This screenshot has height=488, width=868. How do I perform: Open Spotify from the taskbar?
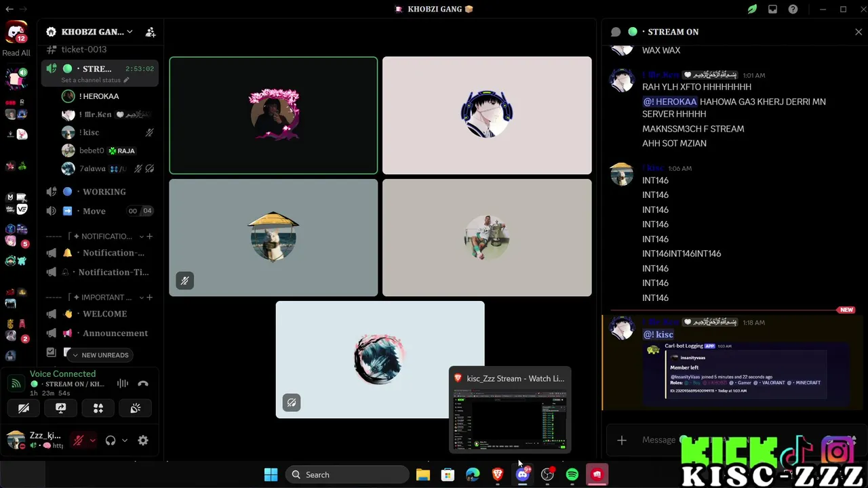coord(572,475)
